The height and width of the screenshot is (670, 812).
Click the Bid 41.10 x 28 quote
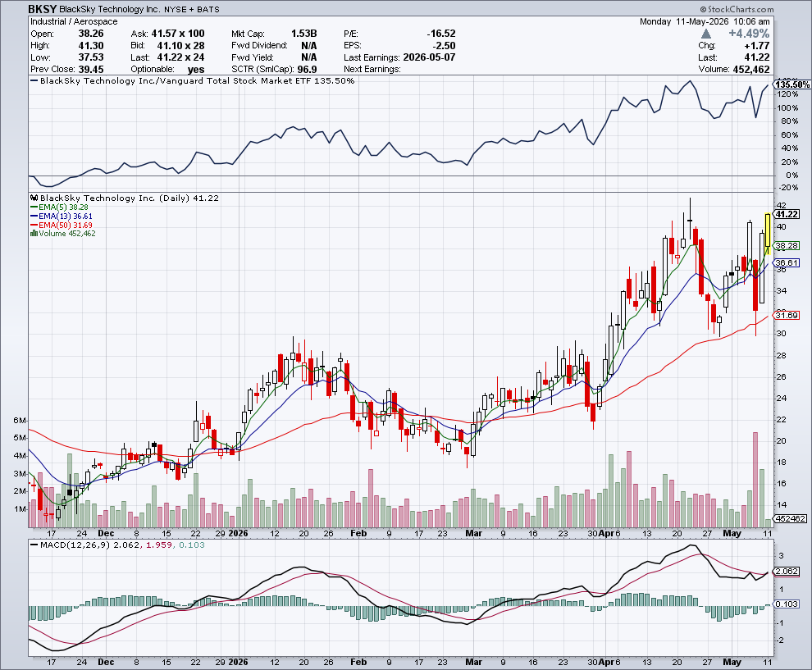tap(180, 46)
